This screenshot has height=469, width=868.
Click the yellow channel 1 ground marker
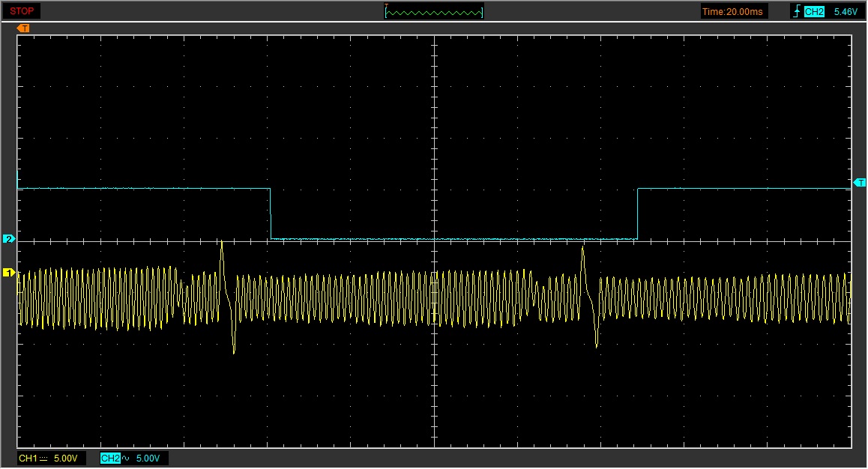click(9, 272)
